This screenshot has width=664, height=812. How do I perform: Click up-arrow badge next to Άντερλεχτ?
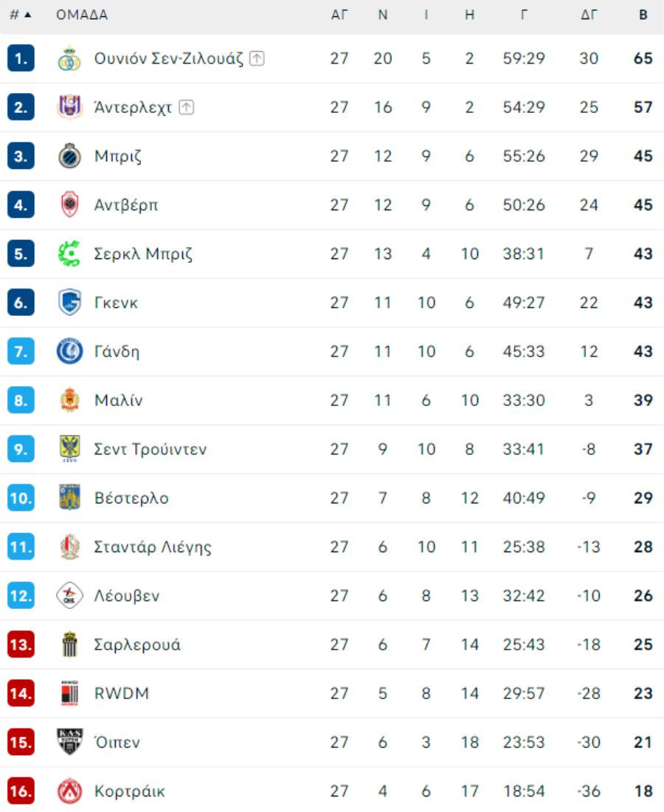click(187, 107)
